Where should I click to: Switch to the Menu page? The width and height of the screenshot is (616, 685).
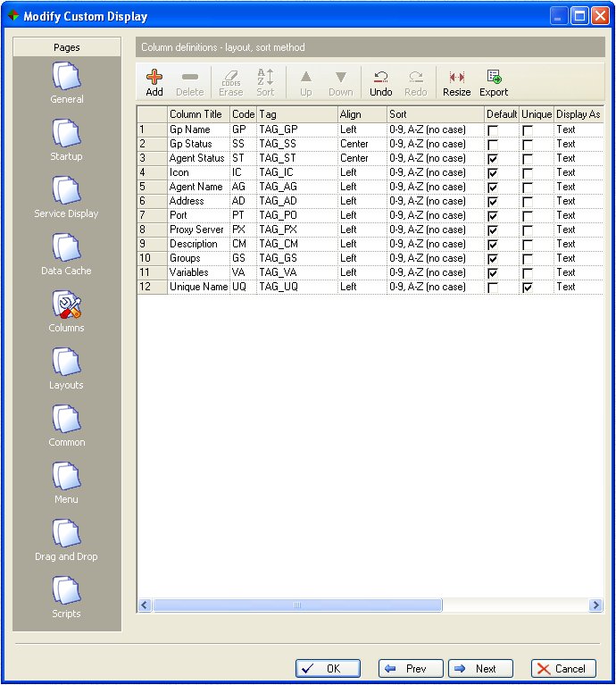pyautogui.click(x=67, y=477)
